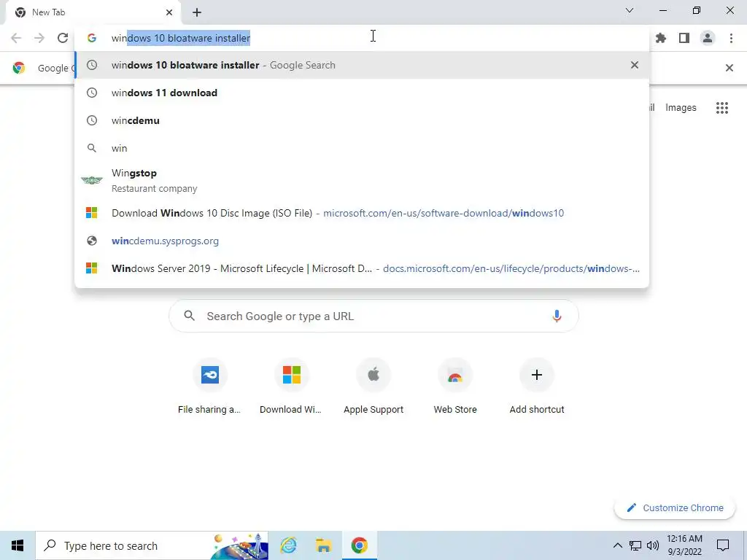Reload the page with the refresh icon

(x=63, y=38)
